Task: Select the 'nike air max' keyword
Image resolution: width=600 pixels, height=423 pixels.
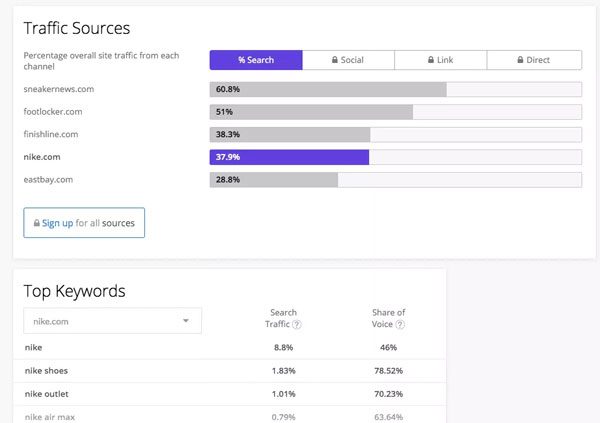Action: [50, 417]
